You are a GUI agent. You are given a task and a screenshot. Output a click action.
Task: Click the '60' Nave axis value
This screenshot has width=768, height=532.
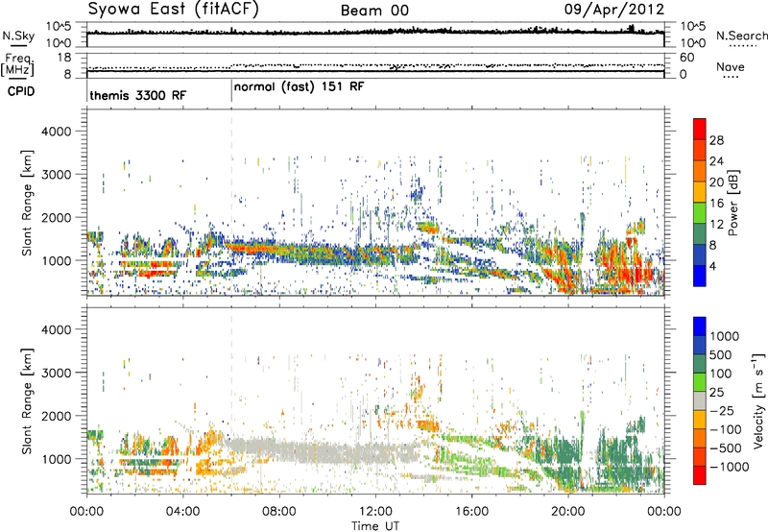click(686, 58)
